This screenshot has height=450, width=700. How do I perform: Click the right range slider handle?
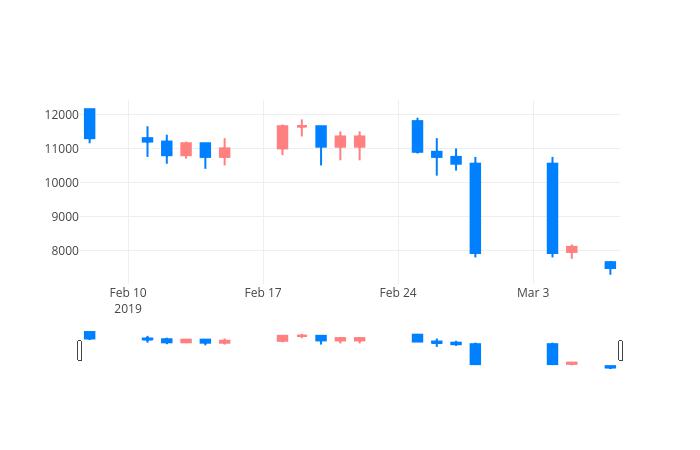621,350
